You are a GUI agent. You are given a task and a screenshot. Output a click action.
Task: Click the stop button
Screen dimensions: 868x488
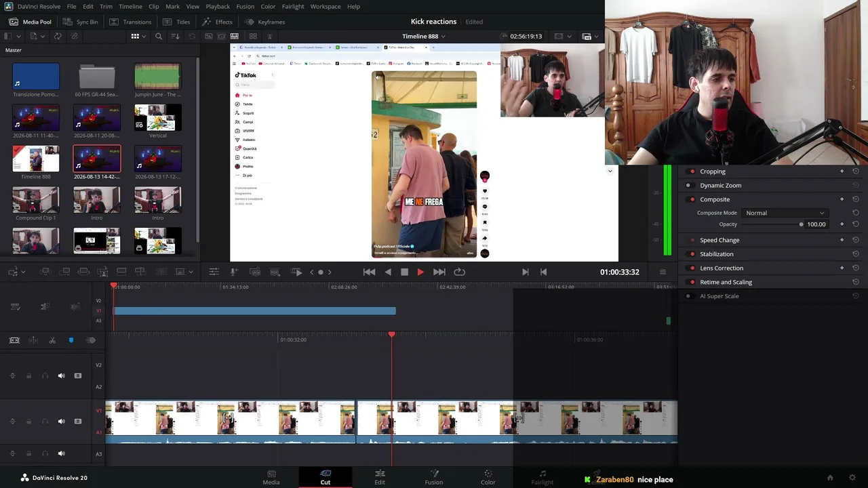coord(404,272)
